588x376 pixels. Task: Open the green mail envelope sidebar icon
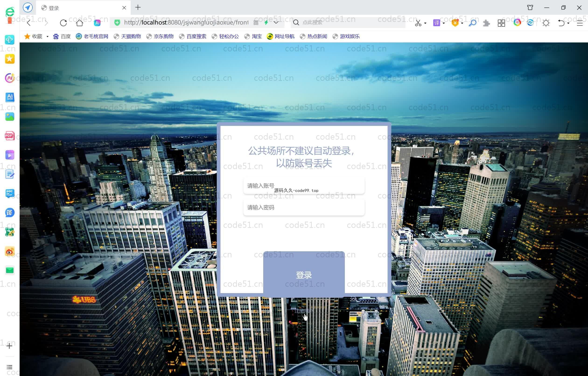(x=10, y=270)
